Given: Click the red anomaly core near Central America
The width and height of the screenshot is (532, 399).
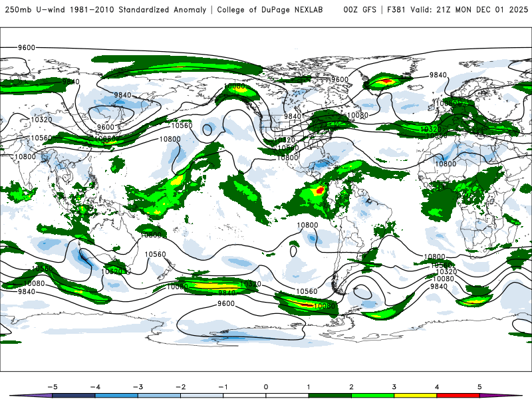Looking at the screenshot, I should [x=320, y=190].
